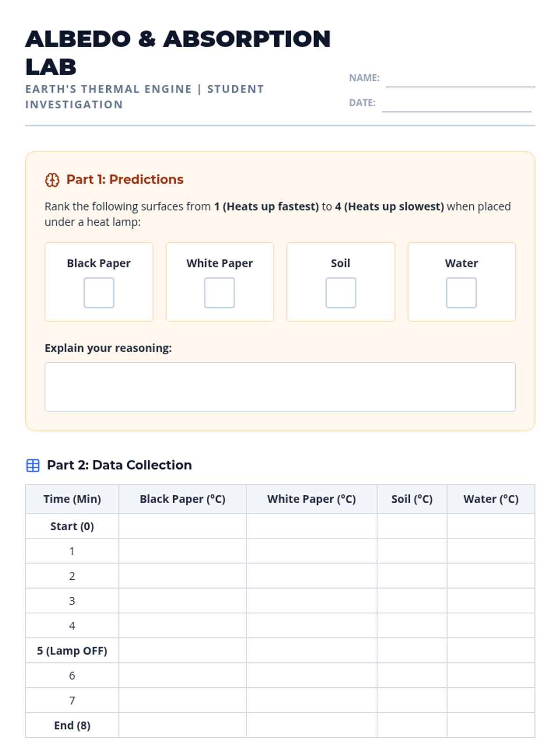Click the table icon beside Part 2: Data Collection

pyautogui.click(x=33, y=465)
